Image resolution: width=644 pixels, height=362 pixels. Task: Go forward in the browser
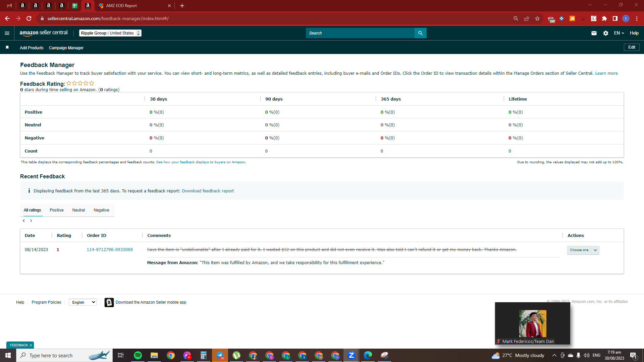[x=18, y=18]
